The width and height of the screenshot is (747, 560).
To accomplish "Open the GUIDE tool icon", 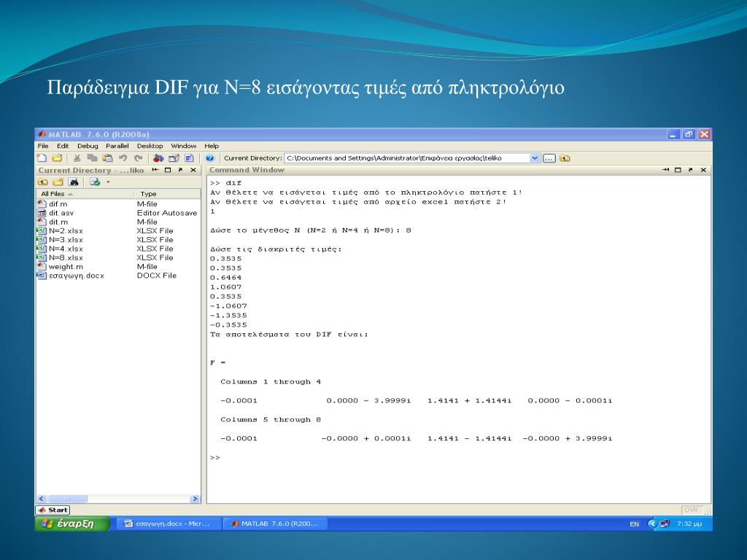I will point(174,158).
